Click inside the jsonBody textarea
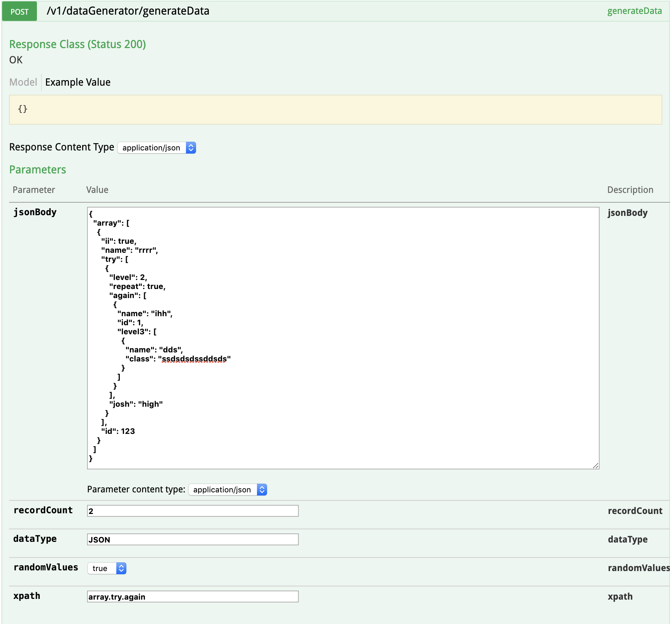Viewport: 672px width, 624px height. tap(343, 338)
